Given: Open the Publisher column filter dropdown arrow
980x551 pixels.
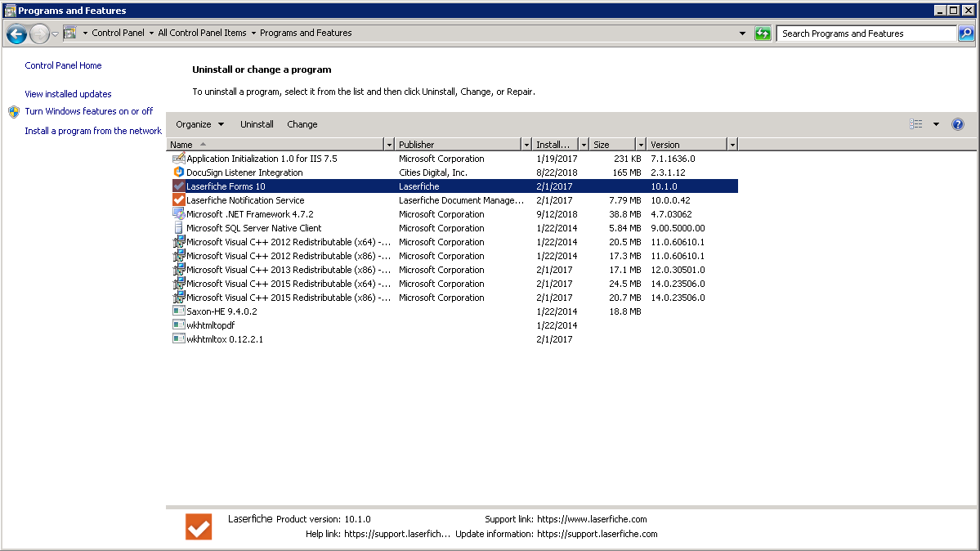Looking at the screenshot, I should tap(526, 145).
